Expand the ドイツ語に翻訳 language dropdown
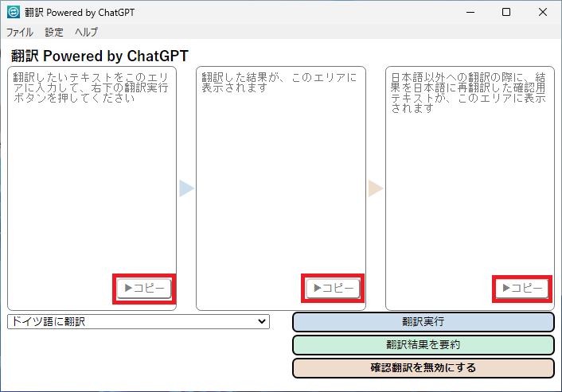This screenshot has width=562, height=392. click(x=139, y=321)
